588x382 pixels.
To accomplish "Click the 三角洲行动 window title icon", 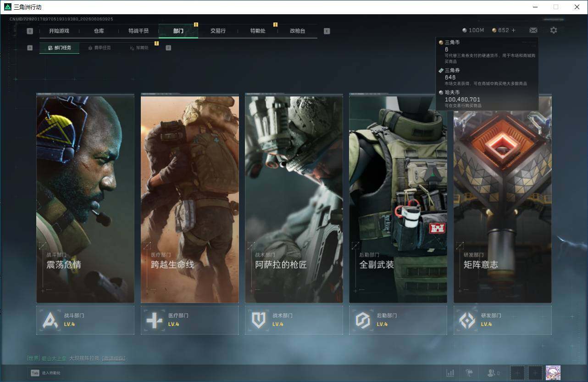I will 7,7.
